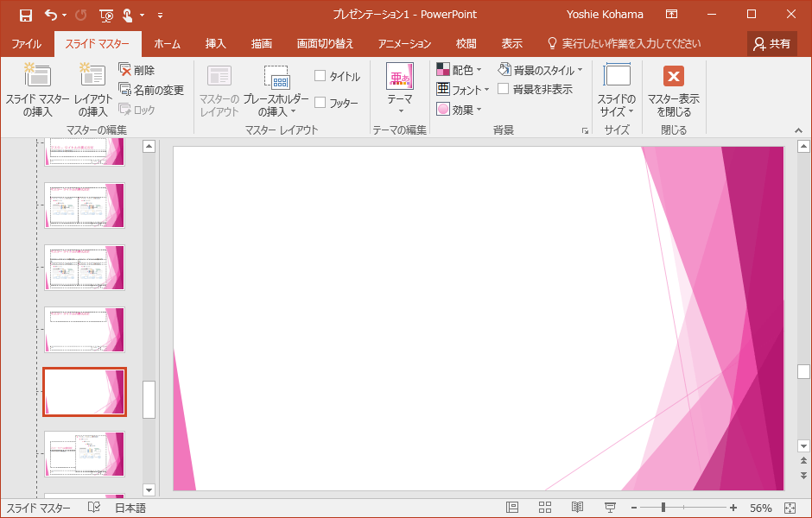Click the 56% zoom level
The width and height of the screenshot is (812, 518).
(761, 509)
